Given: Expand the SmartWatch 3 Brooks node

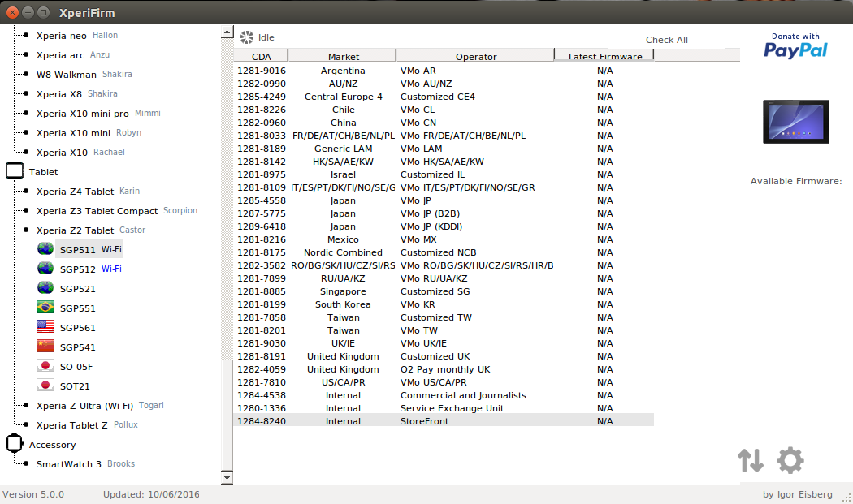Looking at the screenshot, I should click(x=25, y=463).
